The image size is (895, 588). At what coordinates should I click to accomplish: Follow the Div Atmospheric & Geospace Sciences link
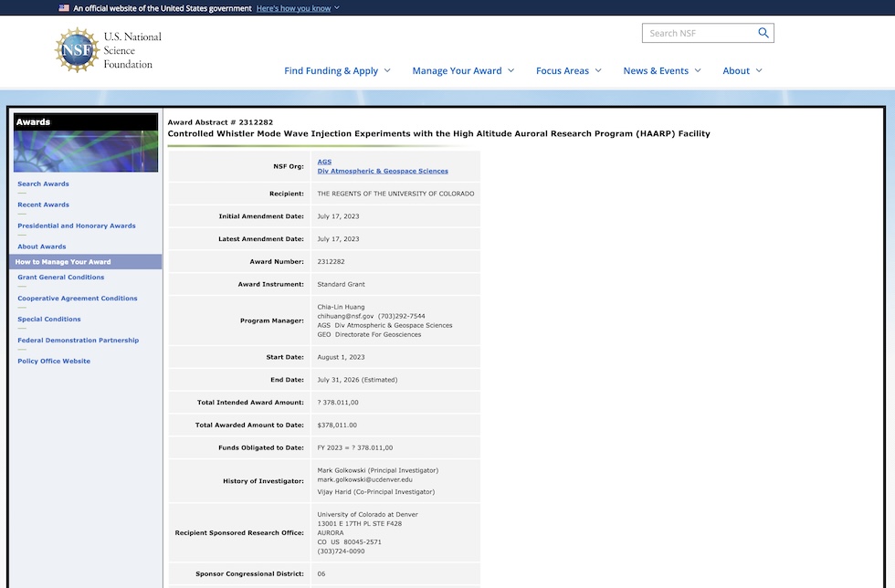click(x=383, y=171)
